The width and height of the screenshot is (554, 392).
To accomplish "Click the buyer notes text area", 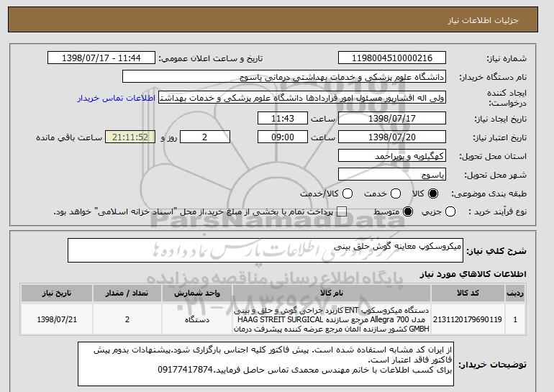I will (265, 363).
